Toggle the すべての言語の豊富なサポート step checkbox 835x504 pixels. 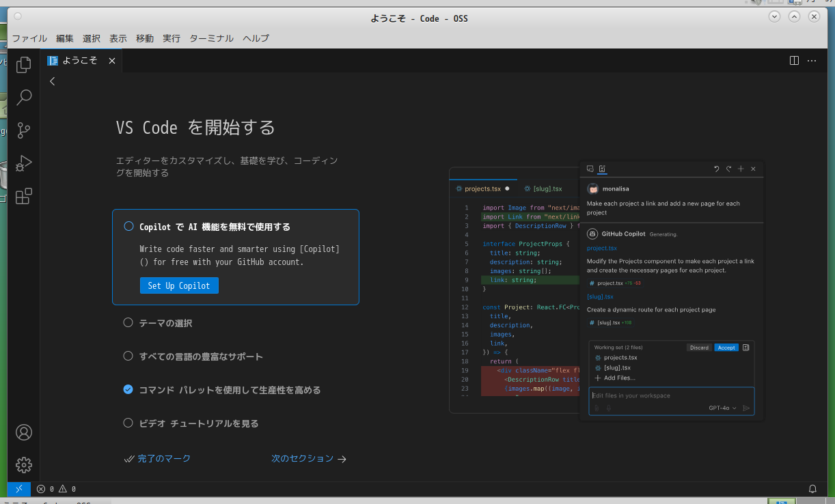[128, 356]
